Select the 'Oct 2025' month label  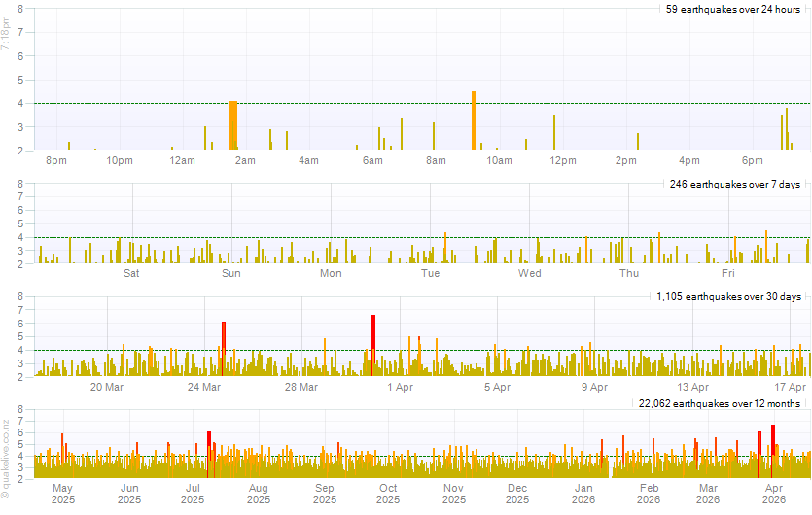pyautogui.click(x=388, y=494)
